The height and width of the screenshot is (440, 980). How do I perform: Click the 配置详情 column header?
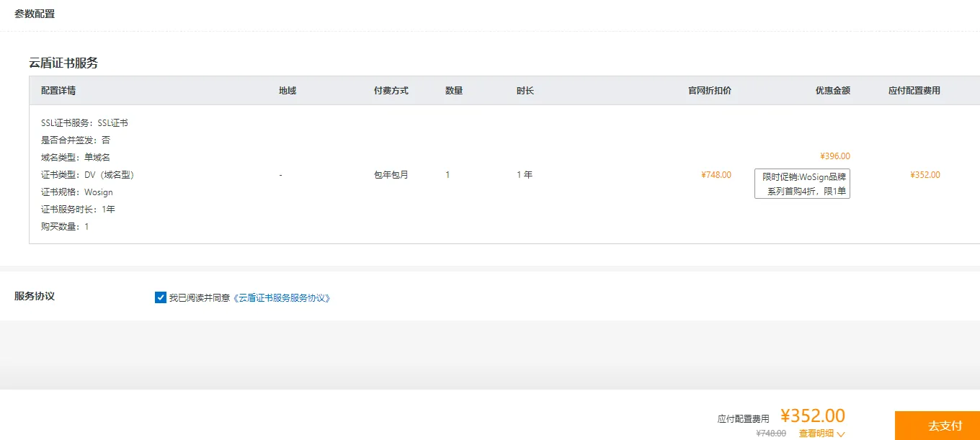click(x=58, y=91)
